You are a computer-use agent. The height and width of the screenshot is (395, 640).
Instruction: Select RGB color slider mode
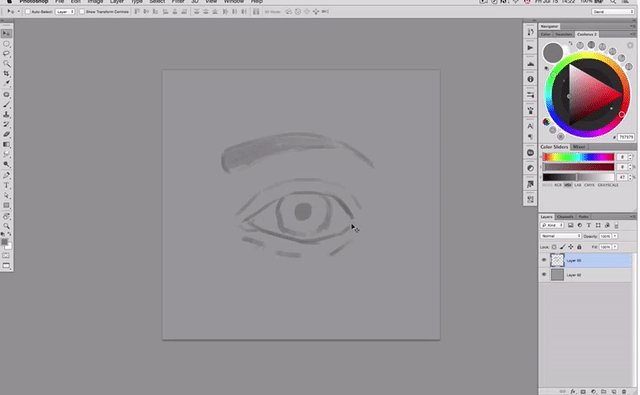click(558, 185)
